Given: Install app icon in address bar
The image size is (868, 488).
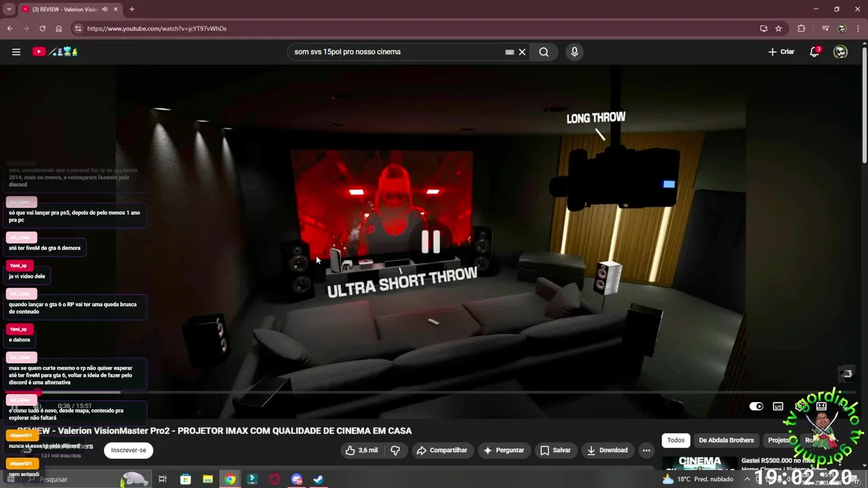Looking at the screenshot, I should point(764,28).
